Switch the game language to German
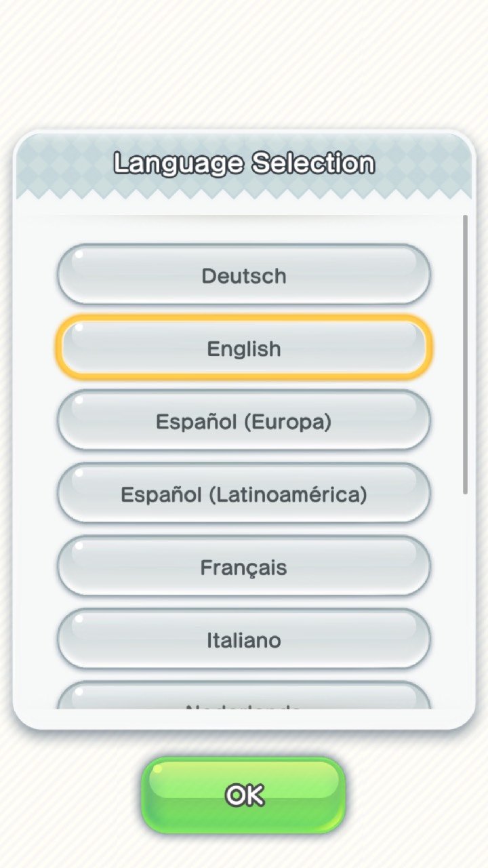This screenshot has height=868, width=488. point(243,275)
